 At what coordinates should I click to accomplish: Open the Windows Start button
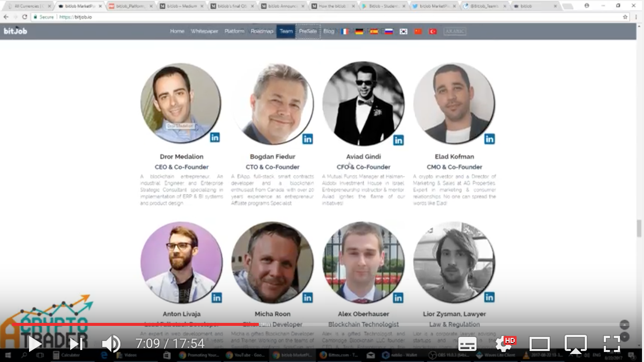click(8, 355)
